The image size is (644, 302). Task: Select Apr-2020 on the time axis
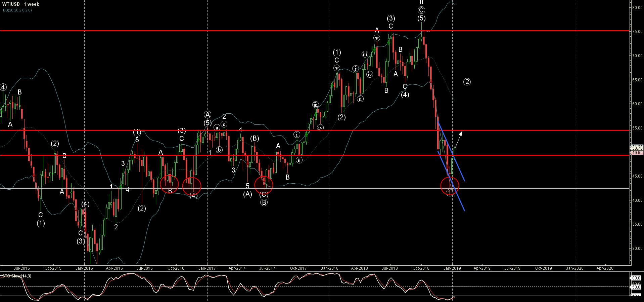point(605,268)
